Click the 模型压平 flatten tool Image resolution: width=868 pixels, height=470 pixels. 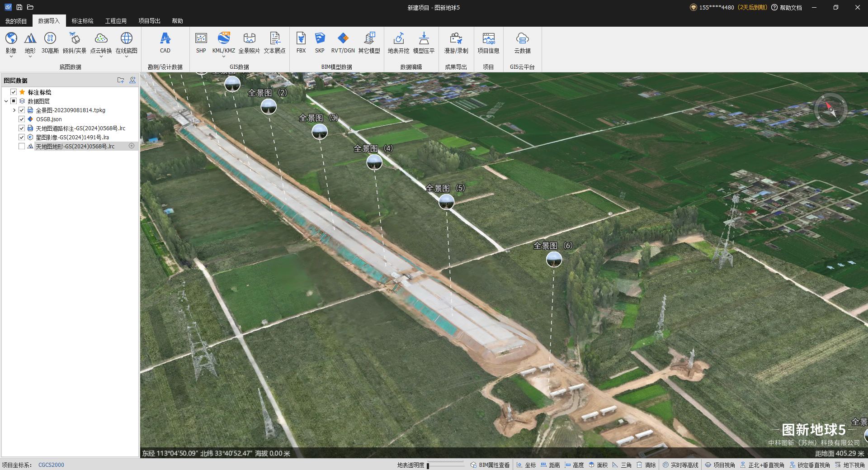point(424,39)
